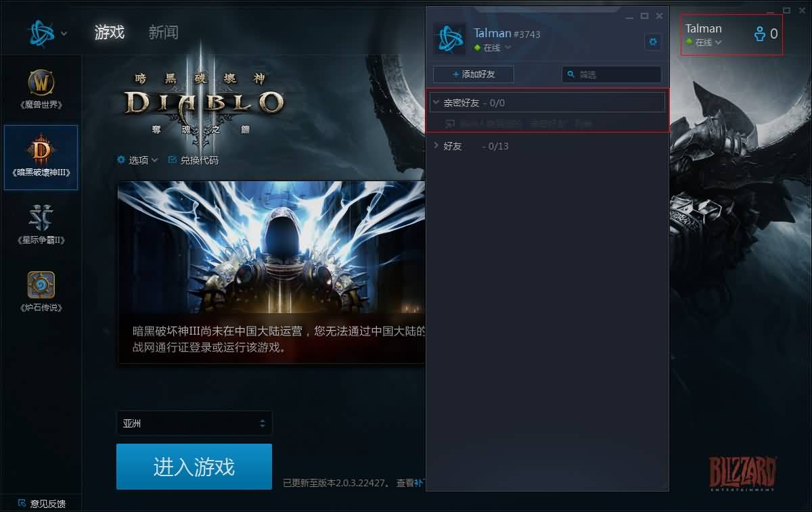The image size is (812, 512).
Task: Minimize the friends panel window
Action: pos(630,16)
